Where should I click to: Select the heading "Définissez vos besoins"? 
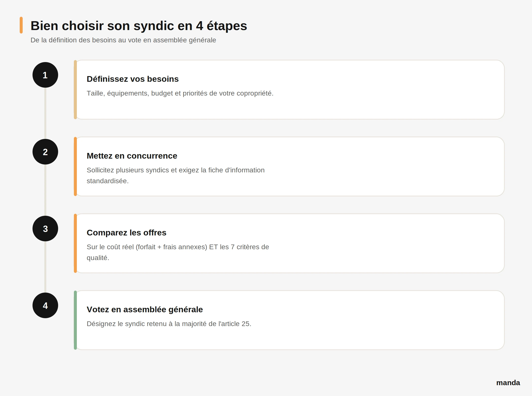pyautogui.click(x=133, y=79)
